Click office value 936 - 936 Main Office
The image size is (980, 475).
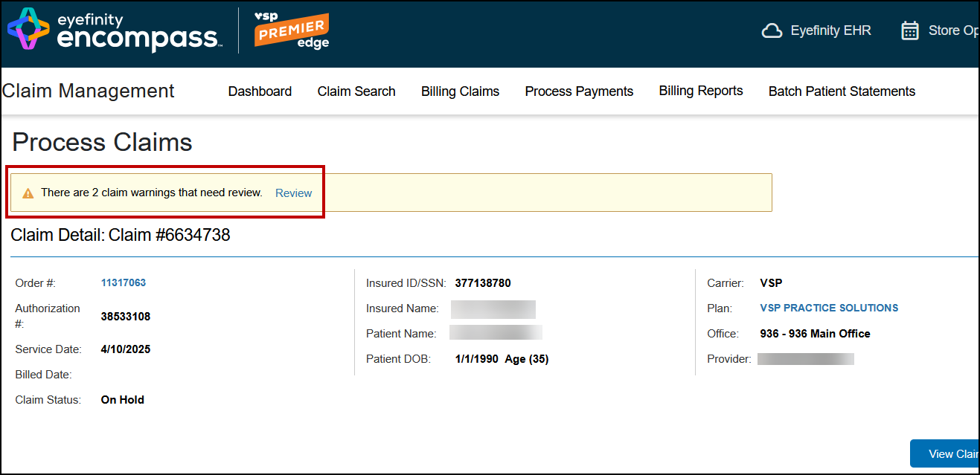815,334
